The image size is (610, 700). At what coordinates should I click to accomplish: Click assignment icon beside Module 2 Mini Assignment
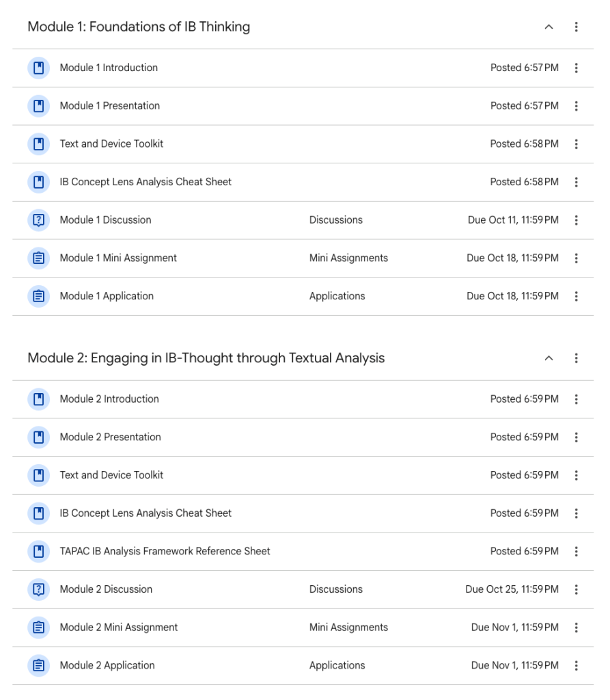pos(39,628)
